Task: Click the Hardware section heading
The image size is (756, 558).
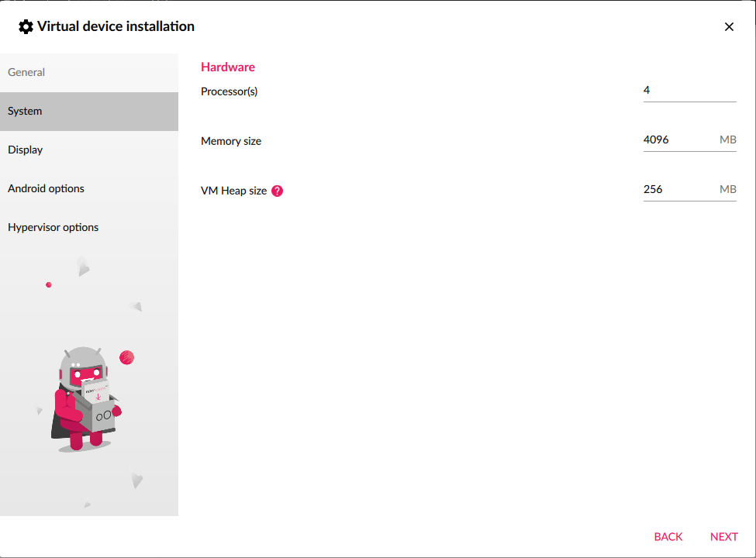Action: click(x=228, y=67)
